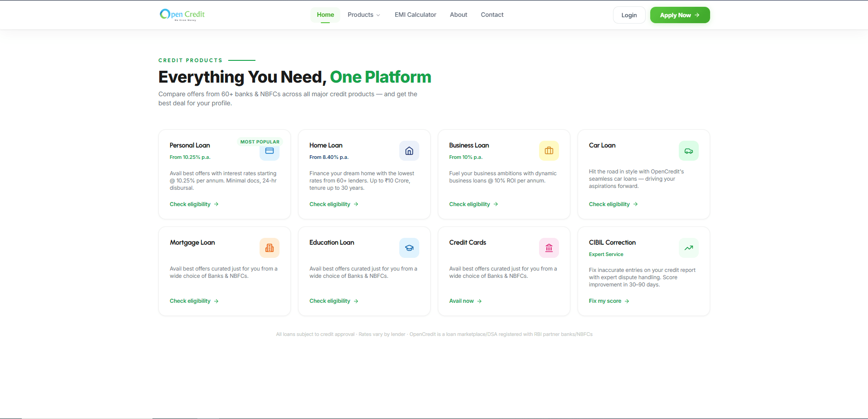Check eligibility for Business Loan
This screenshot has height=419, width=868.
click(474, 204)
